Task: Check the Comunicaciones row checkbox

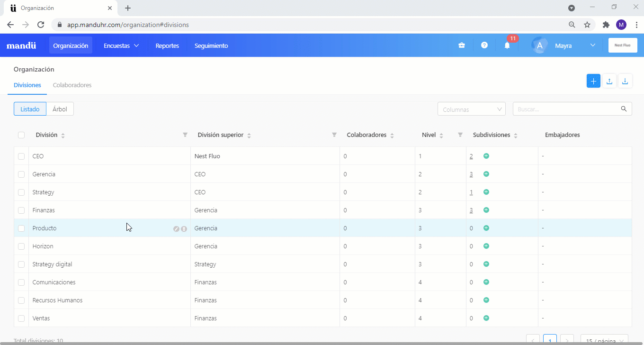Action: click(21, 282)
